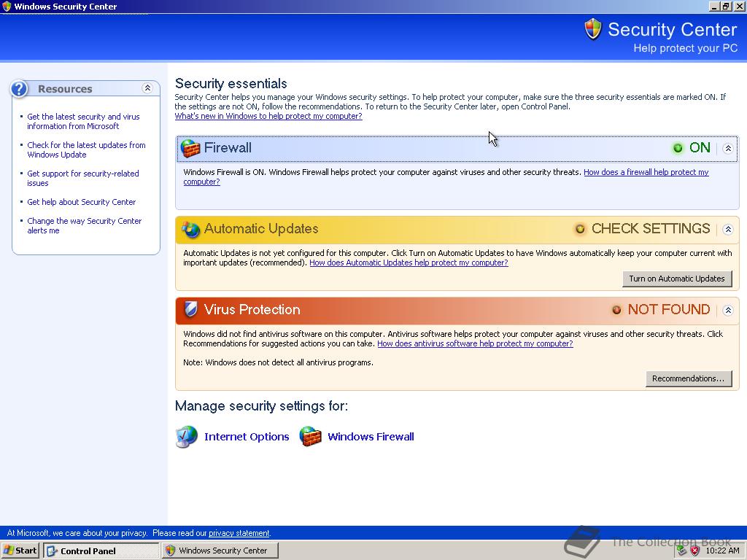This screenshot has width=747, height=560.
Task: Minimize the Windows Security Center window
Action: [x=713, y=6]
